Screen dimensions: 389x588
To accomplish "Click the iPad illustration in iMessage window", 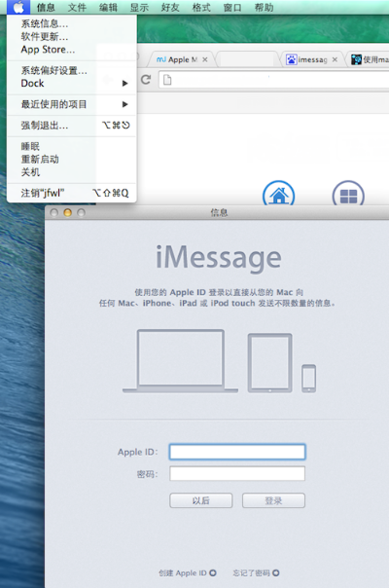I will click(x=269, y=363).
